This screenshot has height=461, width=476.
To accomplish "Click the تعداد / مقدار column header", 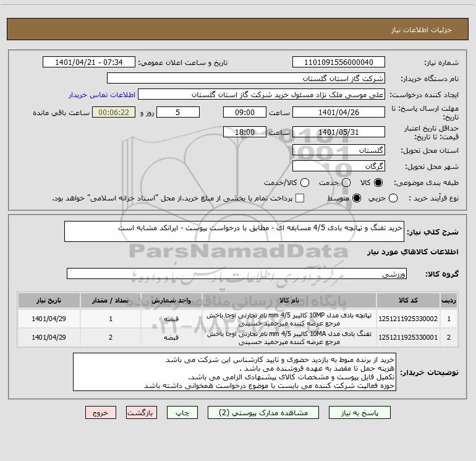I will 111,300.
